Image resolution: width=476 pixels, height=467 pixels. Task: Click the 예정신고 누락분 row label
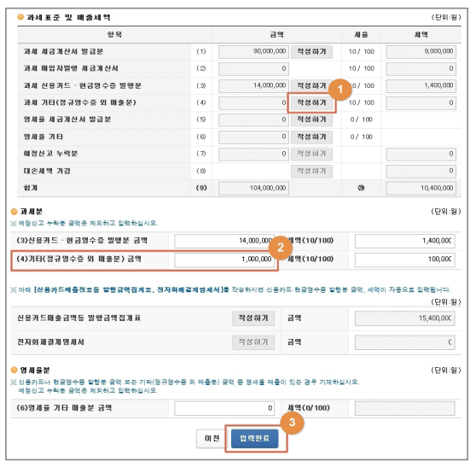(50, 154)
